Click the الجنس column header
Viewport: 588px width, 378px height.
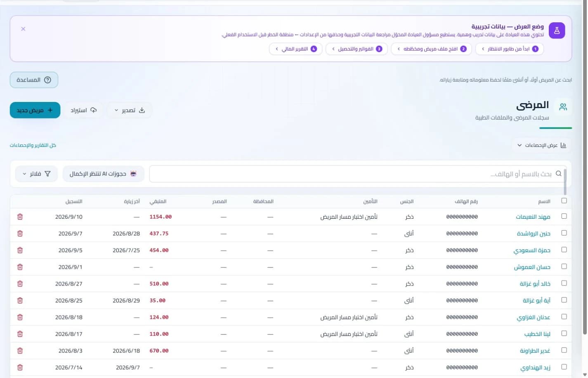click(x=407, y=201)
